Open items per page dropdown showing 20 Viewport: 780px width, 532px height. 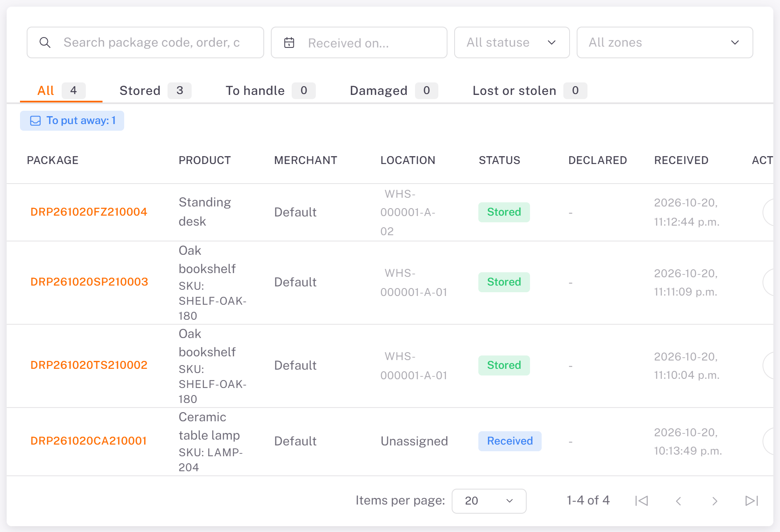[489, 501]
